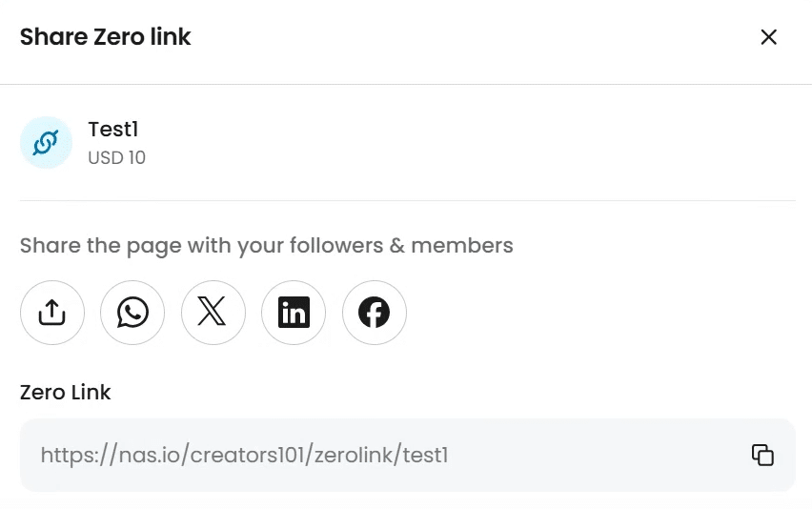Share the link via WhatsApp
Screen dimensions: 812x509
(x=132, y=312)
